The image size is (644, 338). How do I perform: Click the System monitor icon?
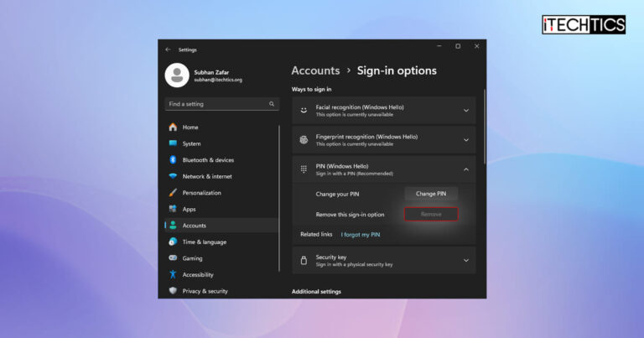click(x=173, y=143)
